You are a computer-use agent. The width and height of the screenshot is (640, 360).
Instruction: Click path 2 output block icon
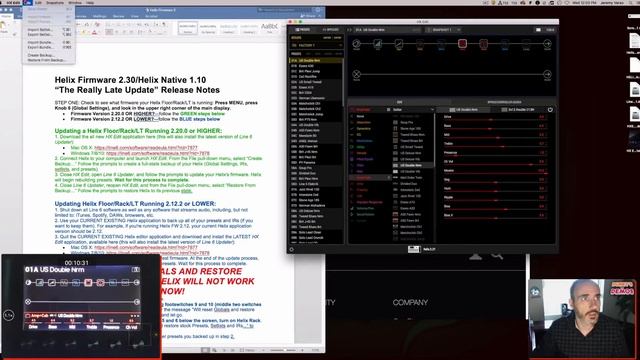(547, 74)
